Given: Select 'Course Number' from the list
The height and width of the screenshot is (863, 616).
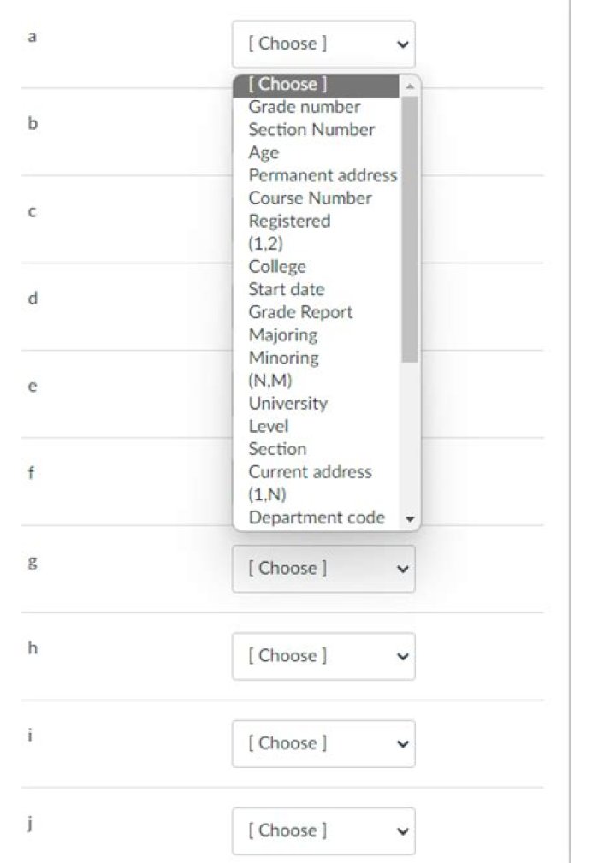Looking at the screenshot, I should click(310, 198).
